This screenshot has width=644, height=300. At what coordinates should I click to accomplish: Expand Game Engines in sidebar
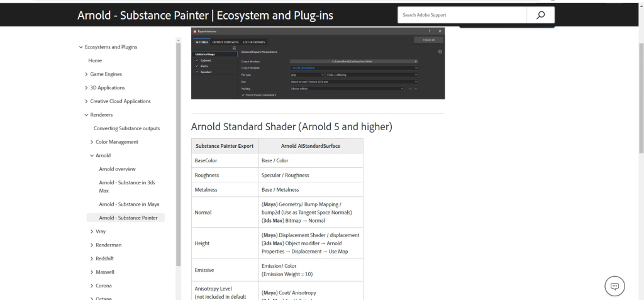pyautogui.click(x=86, y=74)
